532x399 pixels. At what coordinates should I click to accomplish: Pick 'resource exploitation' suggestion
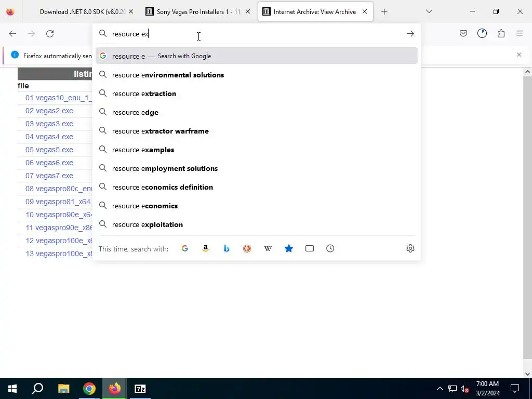(257, 224)
